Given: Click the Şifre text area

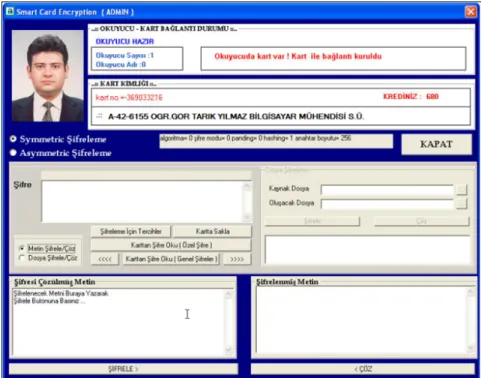Looking at the screenshot, I should [x=143, y=201].
